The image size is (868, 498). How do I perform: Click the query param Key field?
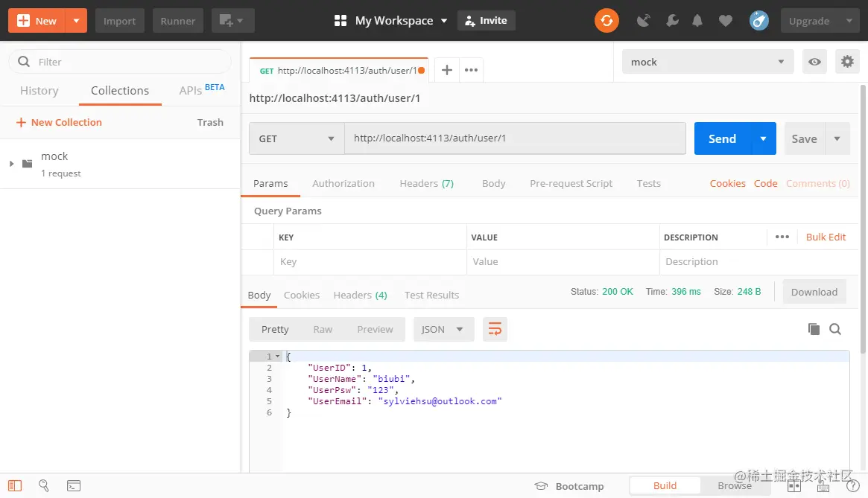370,262
